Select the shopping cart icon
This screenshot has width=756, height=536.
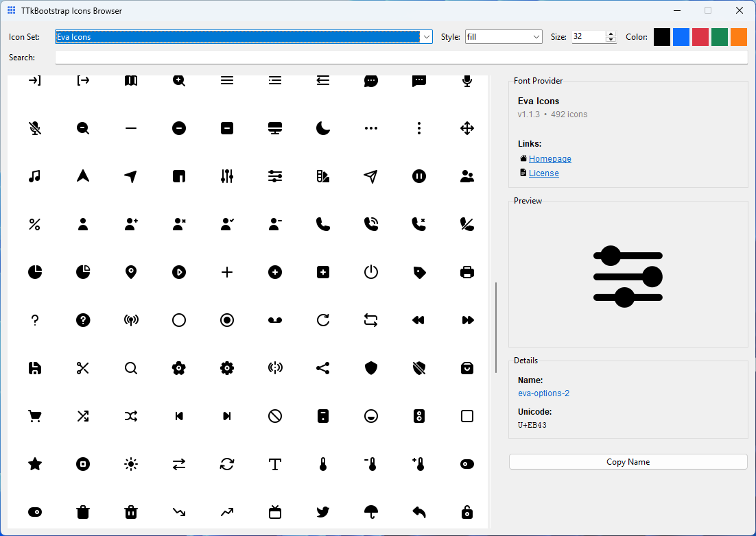pyautogui.click(x=35, y=416)
